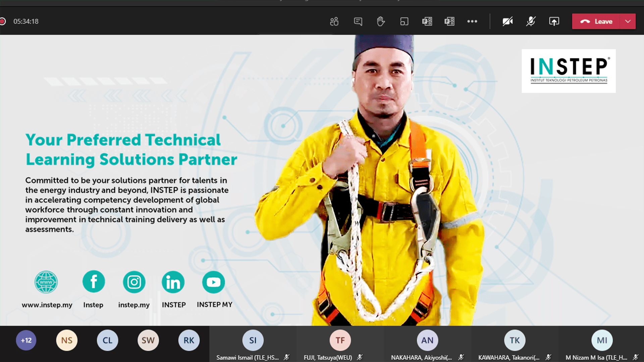The height and width of the screenshot is (362, 644).
Task: Select the NS participant avatar
Action: point(67,340)
